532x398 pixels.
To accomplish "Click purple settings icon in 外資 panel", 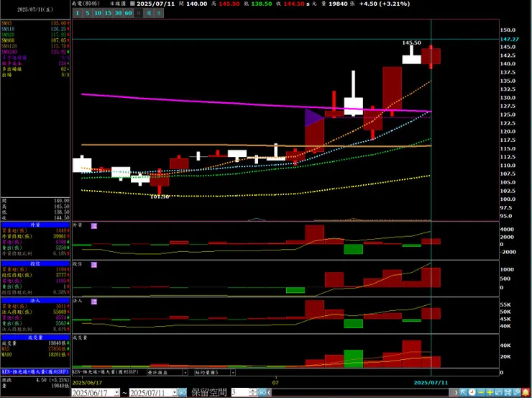I will [94, 226].
